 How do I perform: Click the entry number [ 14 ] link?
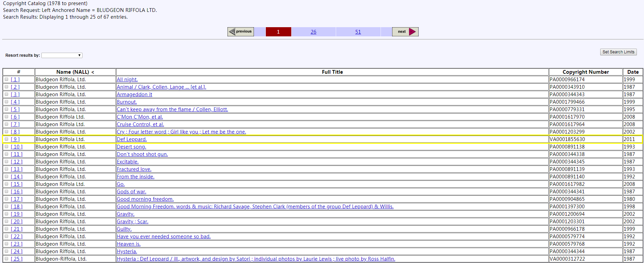click(17, 177)
